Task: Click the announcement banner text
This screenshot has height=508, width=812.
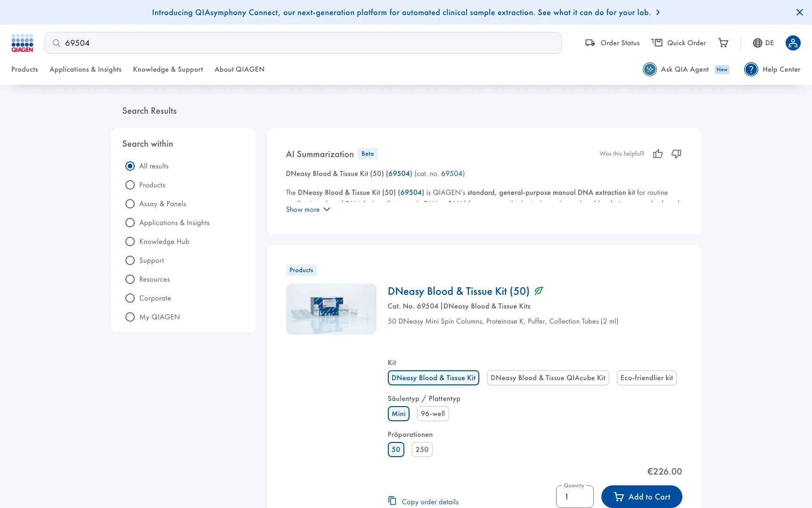Action: tap(401, 12)
